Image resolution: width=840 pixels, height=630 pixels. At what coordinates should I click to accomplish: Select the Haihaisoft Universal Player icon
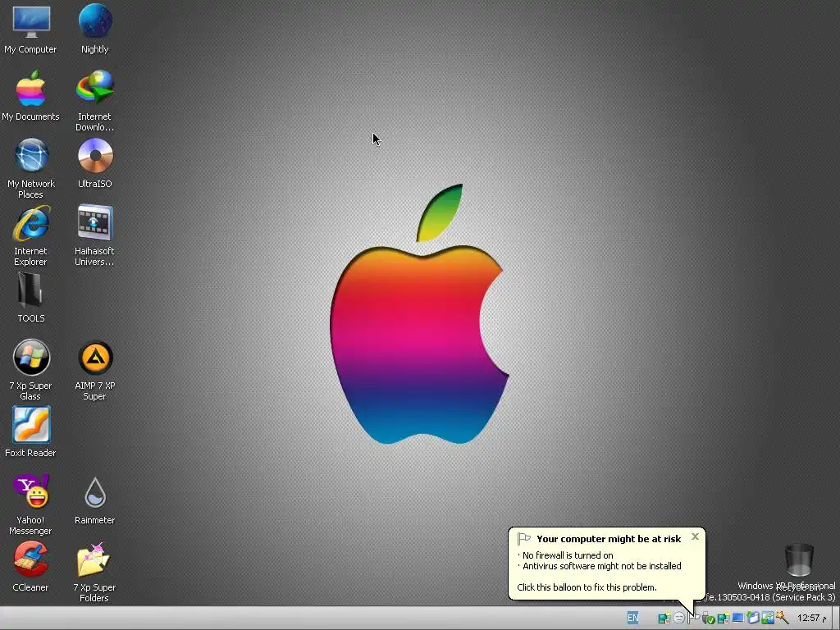(95, 235)
